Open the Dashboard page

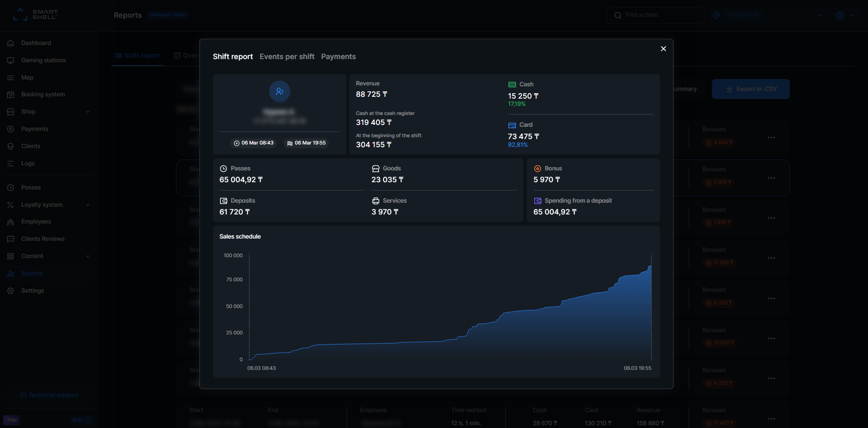(x=35, y=43)
